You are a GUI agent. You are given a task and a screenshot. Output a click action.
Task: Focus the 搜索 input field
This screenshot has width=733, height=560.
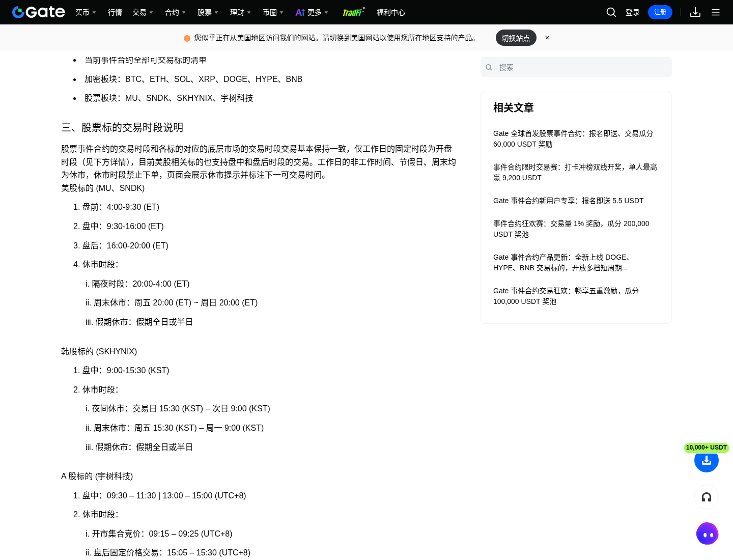click(x=576, y=67)
